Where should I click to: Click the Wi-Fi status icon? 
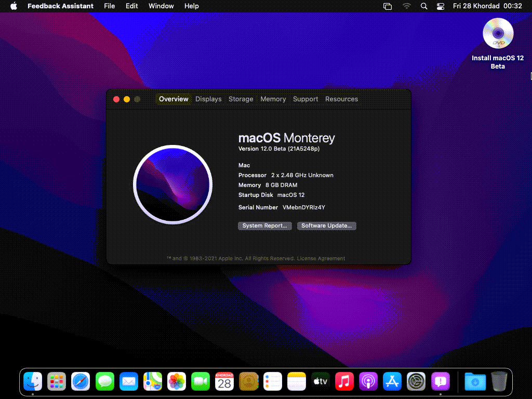point(406,6)
